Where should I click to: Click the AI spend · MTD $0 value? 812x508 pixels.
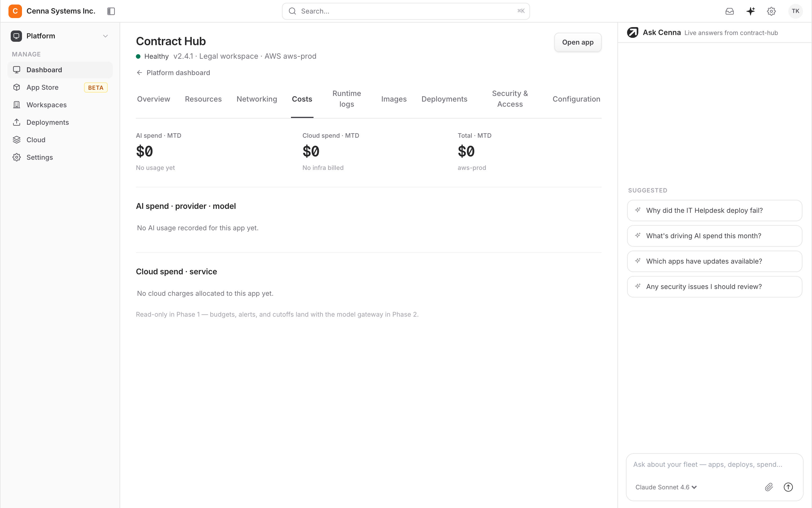pyautogui.click(x=144, y=151)
